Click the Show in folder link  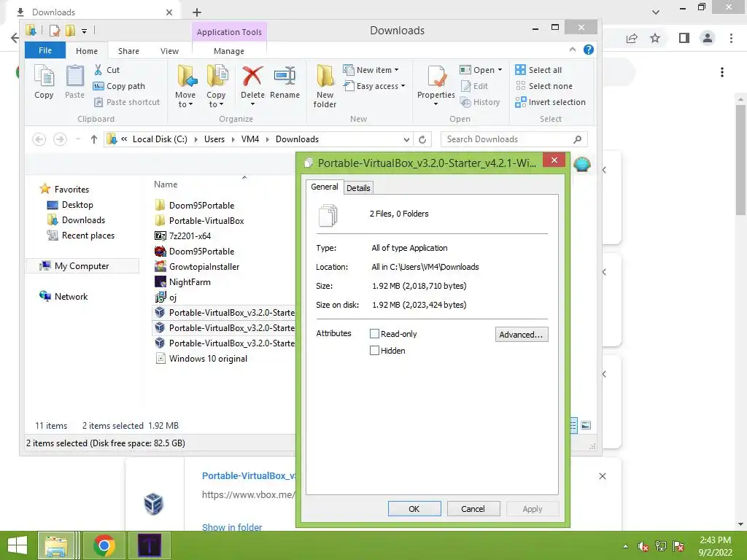(x=232, y=526)
